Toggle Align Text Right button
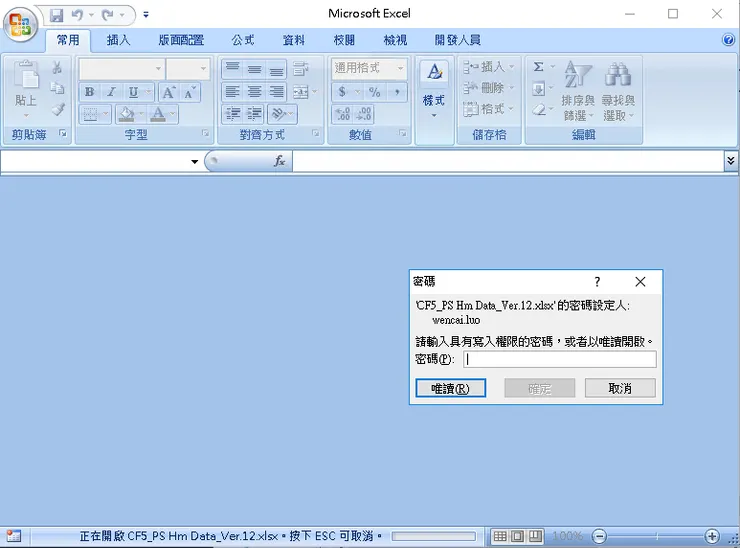 pyautogui.click(x=277, y=91)
